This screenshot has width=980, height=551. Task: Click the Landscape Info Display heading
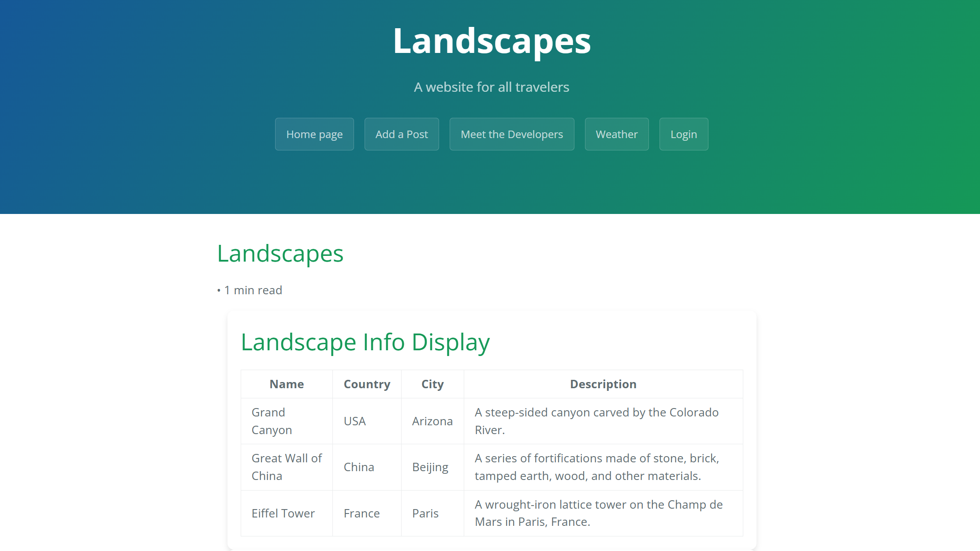[365, 342]
